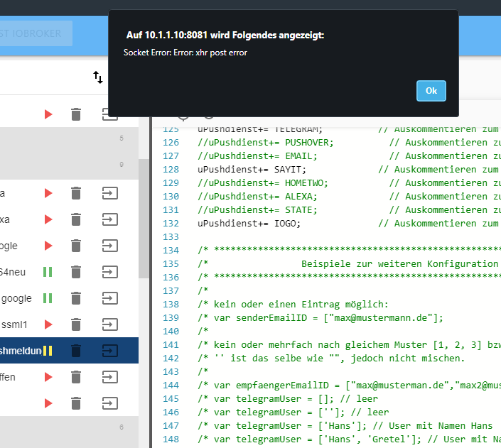Click the arrow-box icon on the ssml1 row
The image size is (501, 448).
[x=109, y=324]
